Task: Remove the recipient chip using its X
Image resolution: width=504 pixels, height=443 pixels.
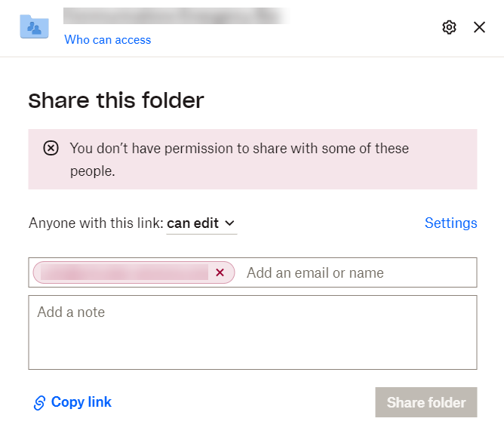Action: point(220,272)
